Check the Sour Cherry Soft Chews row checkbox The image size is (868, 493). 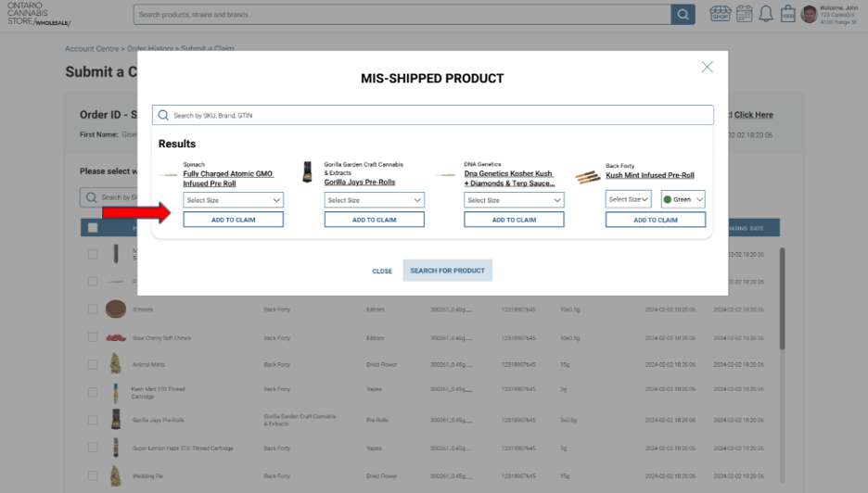tap(93, 337)
